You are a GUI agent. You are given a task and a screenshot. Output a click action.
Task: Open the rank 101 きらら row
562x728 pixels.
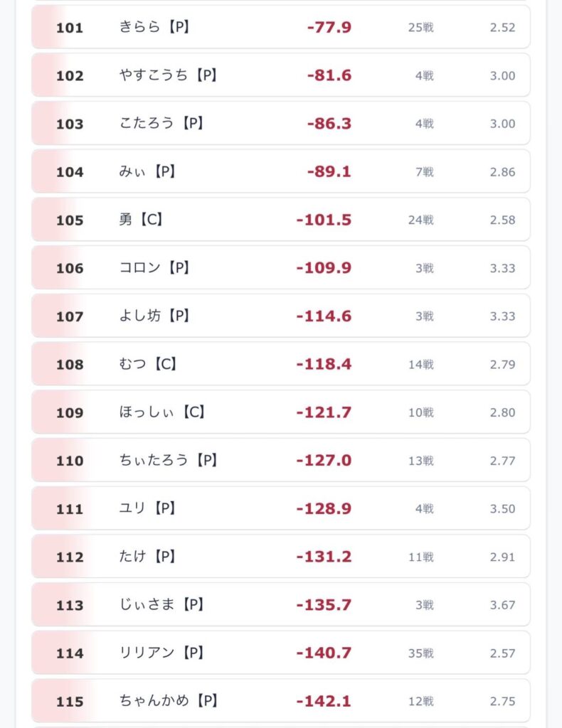[x=280, y=27]
